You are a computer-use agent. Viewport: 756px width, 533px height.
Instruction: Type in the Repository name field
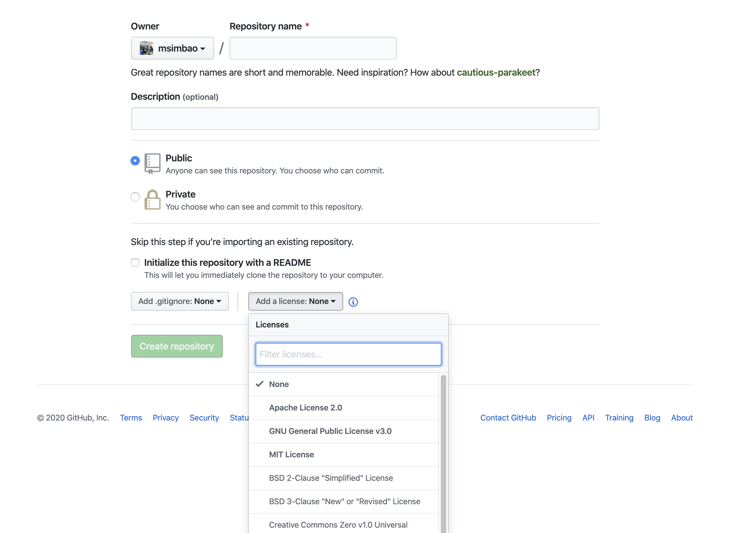313,47
